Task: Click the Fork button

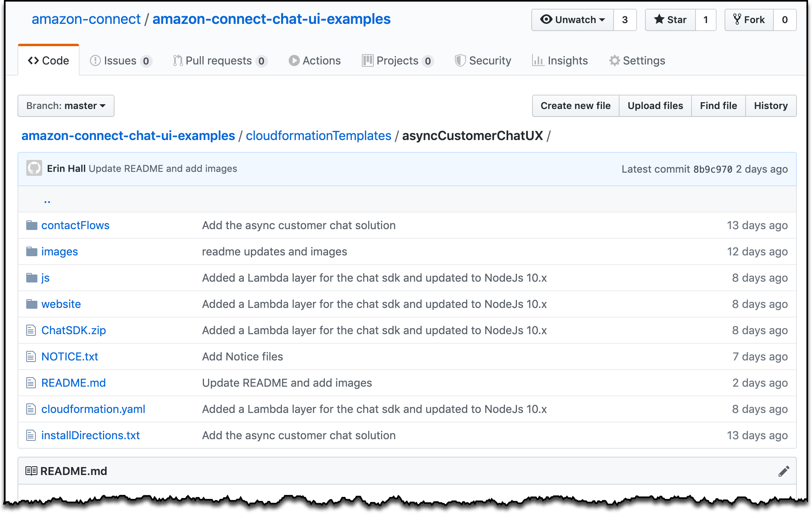Action: (749, 20)
